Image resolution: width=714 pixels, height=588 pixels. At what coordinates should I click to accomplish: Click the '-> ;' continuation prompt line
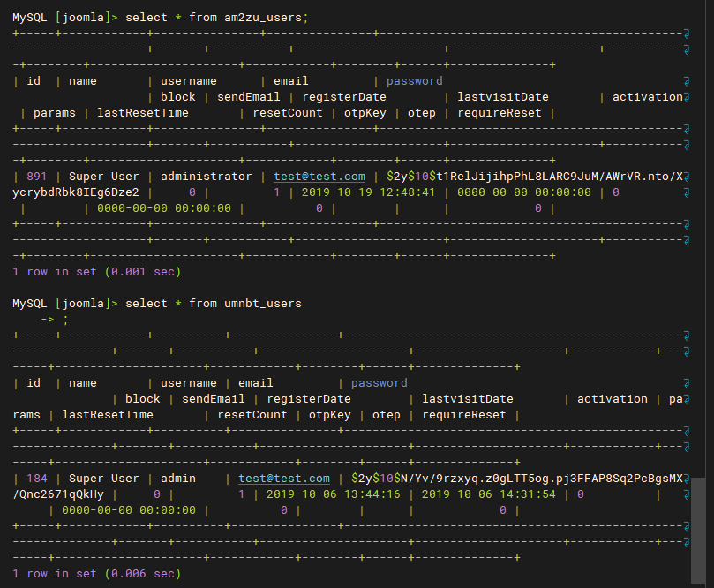(55, 320)
